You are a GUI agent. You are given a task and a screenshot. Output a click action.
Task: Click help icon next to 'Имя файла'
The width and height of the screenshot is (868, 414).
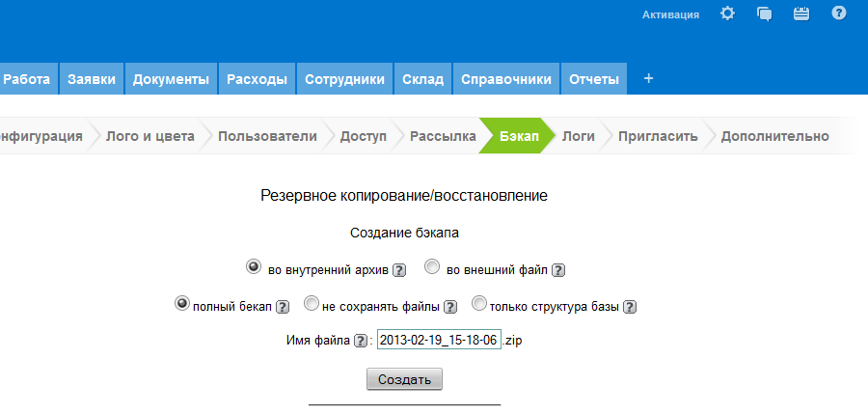click(361, 341)
